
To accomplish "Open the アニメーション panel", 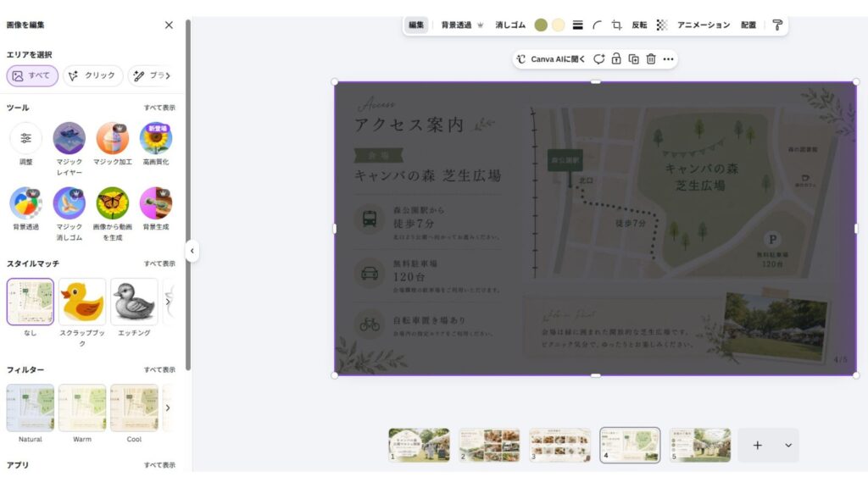I will click(704, 25).
